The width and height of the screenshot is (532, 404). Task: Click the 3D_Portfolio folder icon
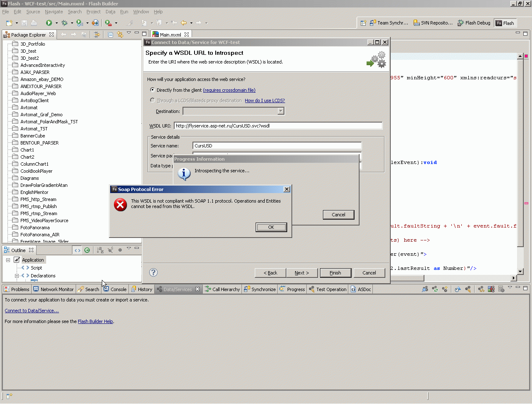[x=15, y=44]
